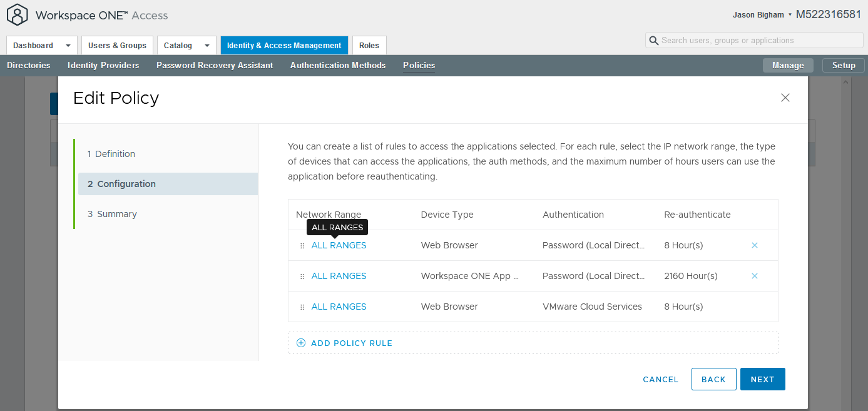868x411 pixels.
Task: Open the Authentication Methods section
Action: pos(337,65)
